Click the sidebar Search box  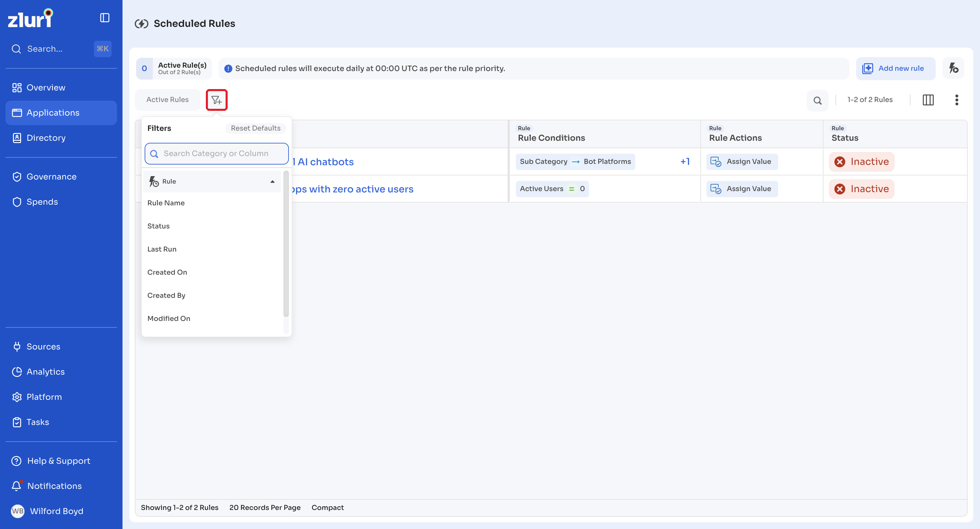61,49
